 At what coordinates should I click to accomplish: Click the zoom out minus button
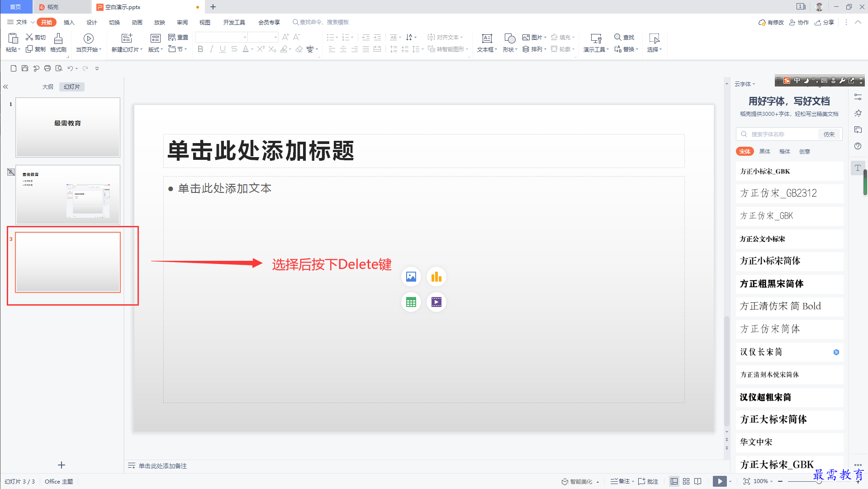click(x=780, y=481)
